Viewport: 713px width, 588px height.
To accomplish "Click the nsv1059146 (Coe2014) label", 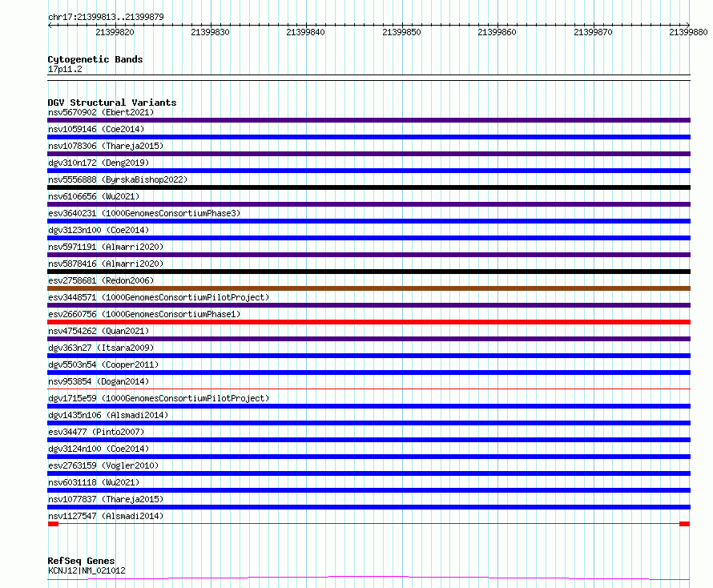I will (x=96, y=129).
